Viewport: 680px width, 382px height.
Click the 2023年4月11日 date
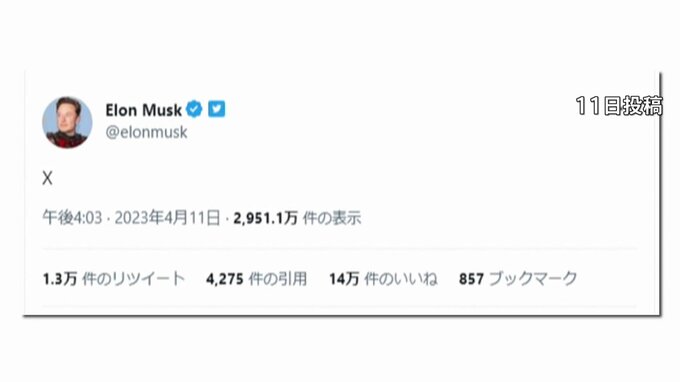click(x=167, y=218)
